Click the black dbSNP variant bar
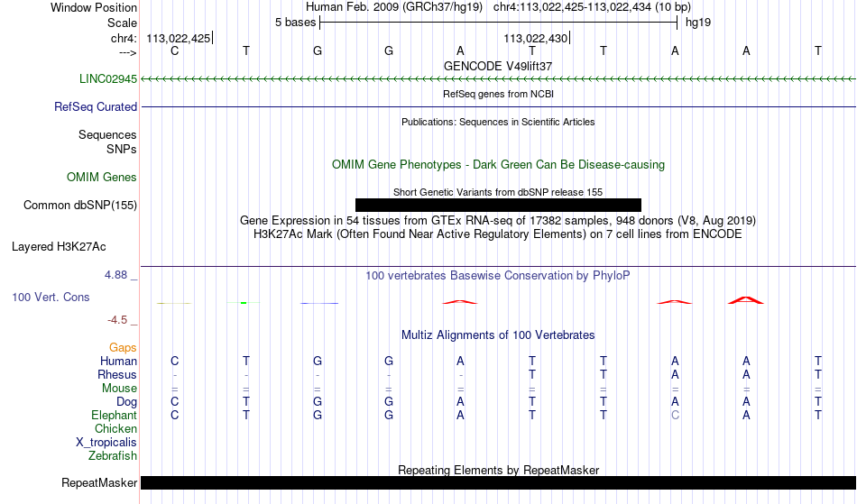This screenshot has height=504, width=857. (x=498, y=205)
